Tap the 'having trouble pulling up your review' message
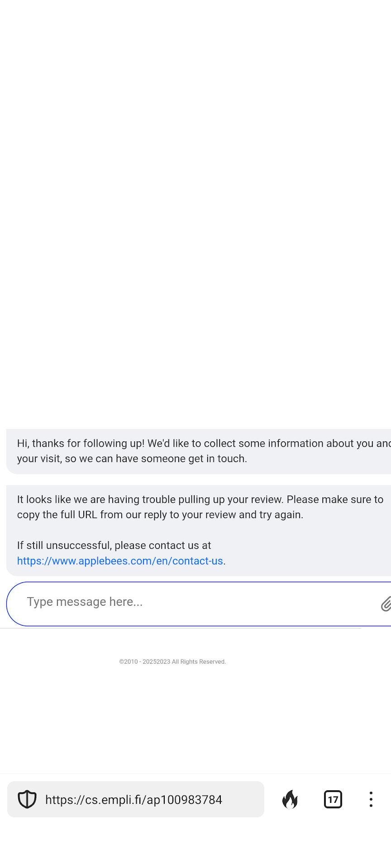The height and width of the screenshot is (868, 391). coord(200,500)
